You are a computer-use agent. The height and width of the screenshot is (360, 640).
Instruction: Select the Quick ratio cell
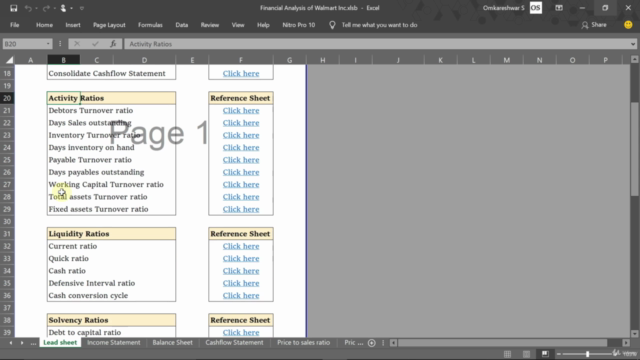(x=111, y=258)
